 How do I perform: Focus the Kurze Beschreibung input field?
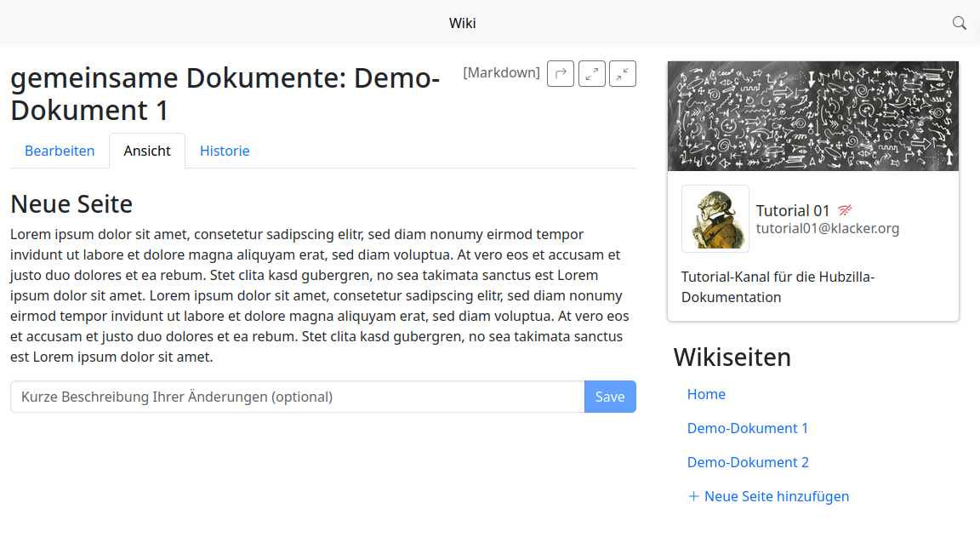pyautogui.click(x=298, y=397)
